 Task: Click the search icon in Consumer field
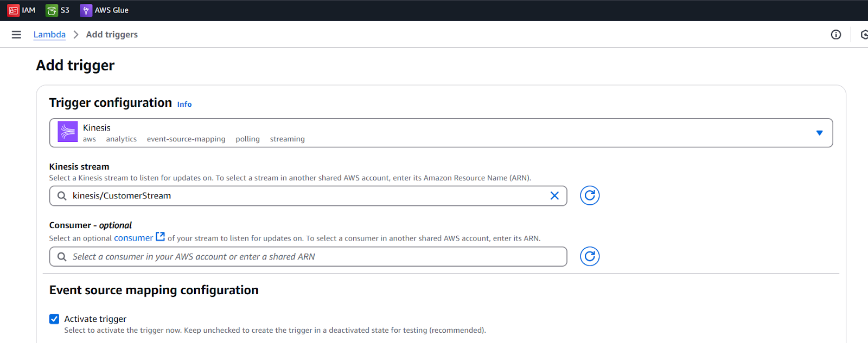(62, 256)
